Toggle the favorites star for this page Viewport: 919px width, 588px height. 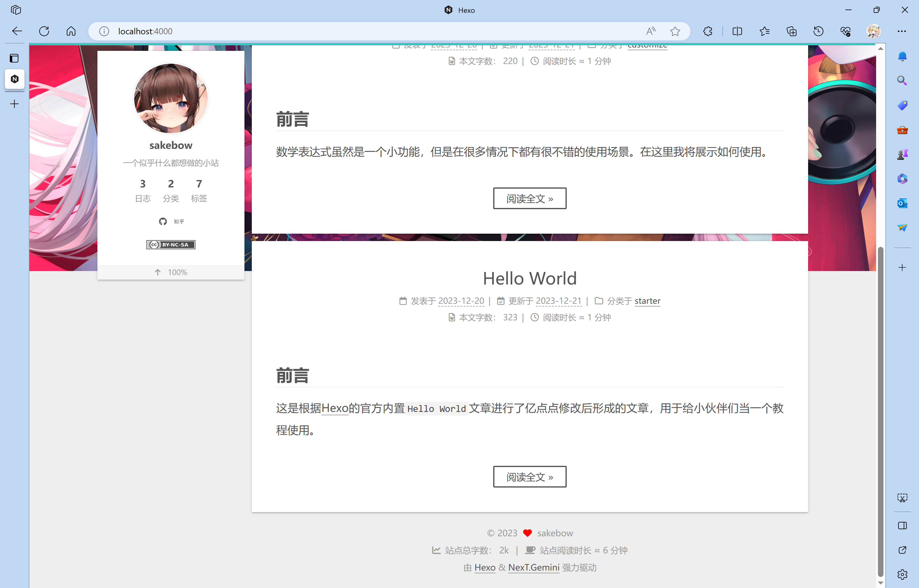pos(675,31)
